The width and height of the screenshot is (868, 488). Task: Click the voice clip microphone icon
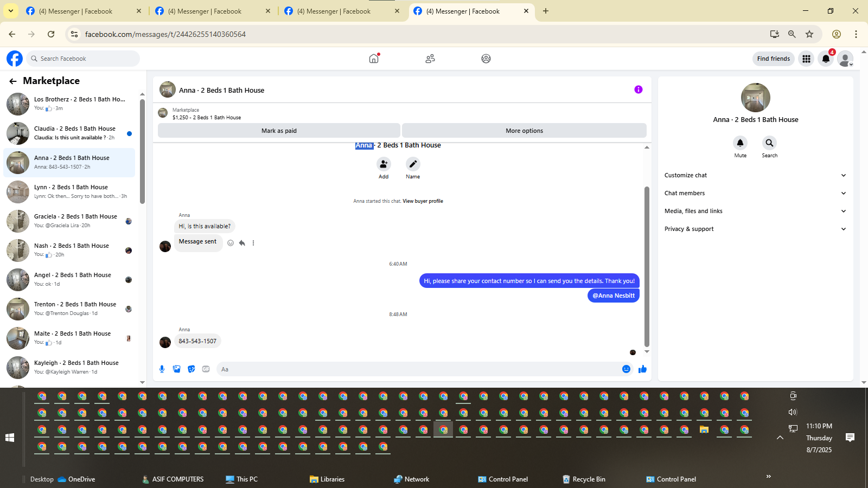[x=162, y=369]
